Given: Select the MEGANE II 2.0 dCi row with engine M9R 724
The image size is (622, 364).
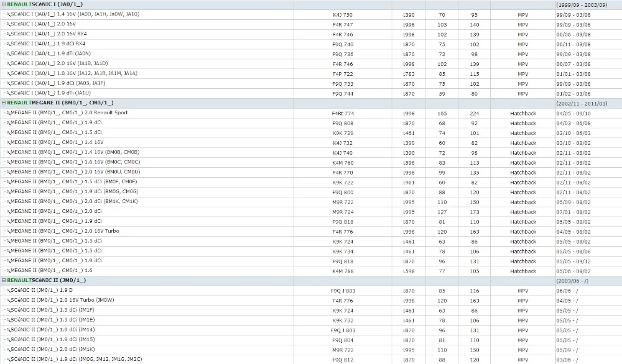Looking at the screenshot, I should [x=311, y=212].
